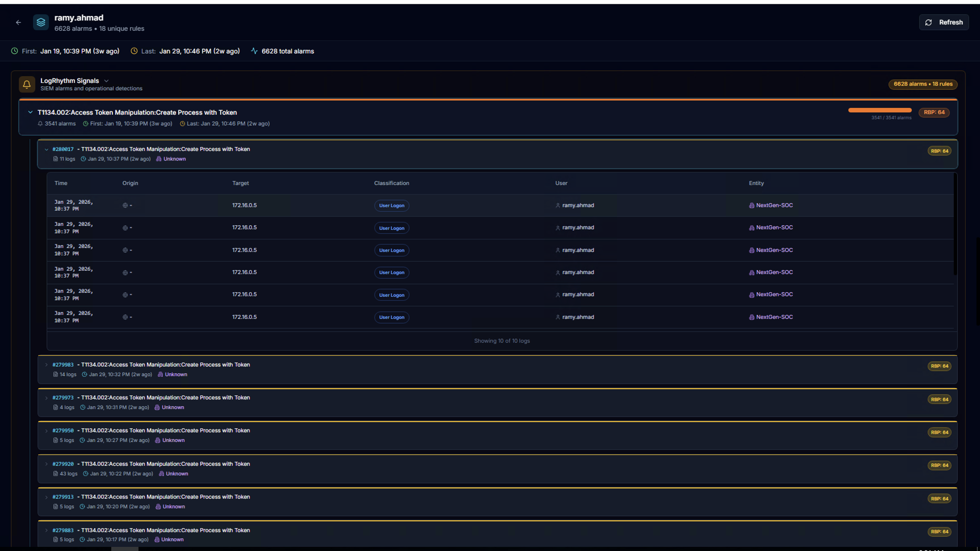Viewport: 980px width, 551px height.
Task: Click the back arrow icon
Action: pos(18,22)
